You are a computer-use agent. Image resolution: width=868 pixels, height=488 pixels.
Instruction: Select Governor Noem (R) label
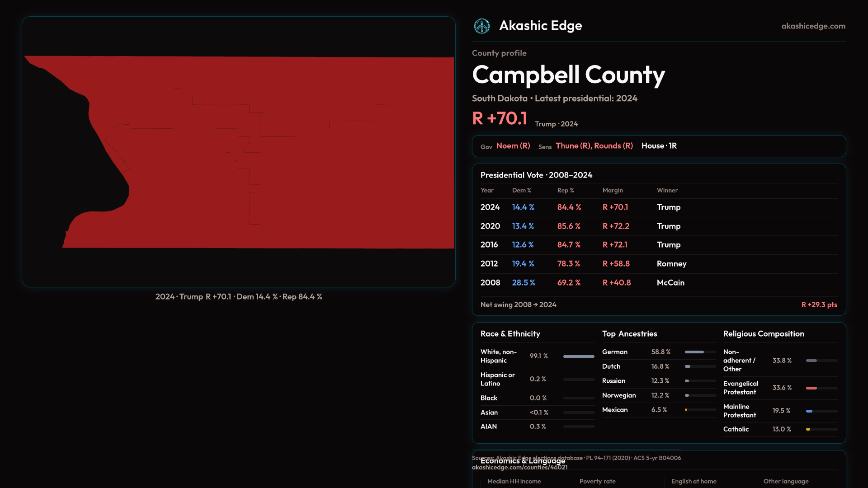pyautogui.click(x=513, y=146)
